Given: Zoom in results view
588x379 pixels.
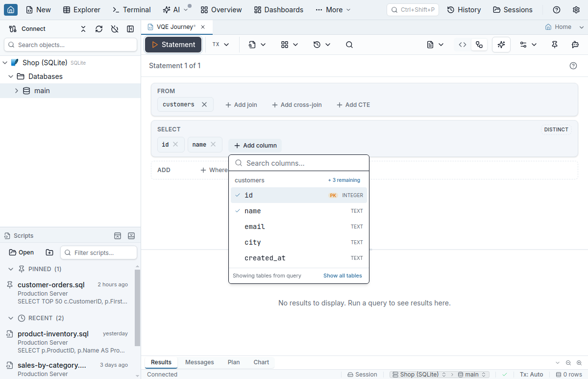Looking at the screenshot, I should [x=579, y=363].
